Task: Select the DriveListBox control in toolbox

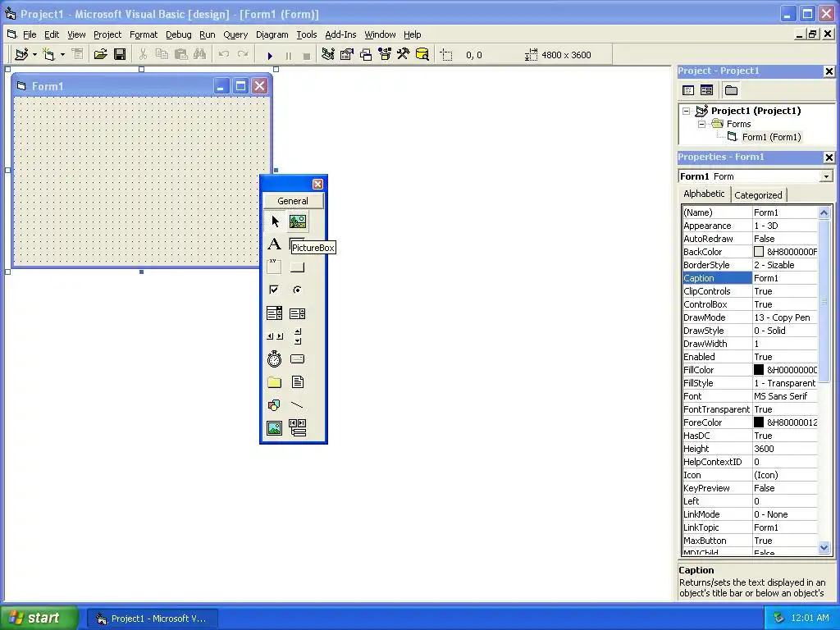Action: (x=297, y=359)
